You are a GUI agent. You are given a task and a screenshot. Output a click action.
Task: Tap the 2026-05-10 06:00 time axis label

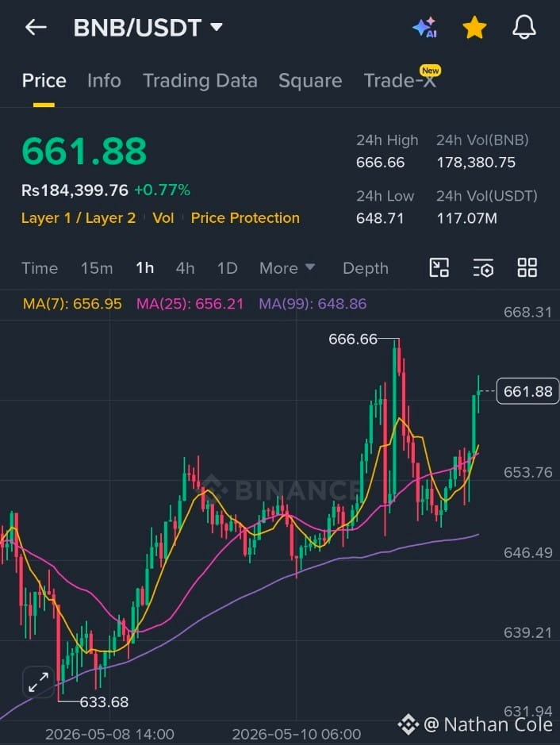point(297,734)
